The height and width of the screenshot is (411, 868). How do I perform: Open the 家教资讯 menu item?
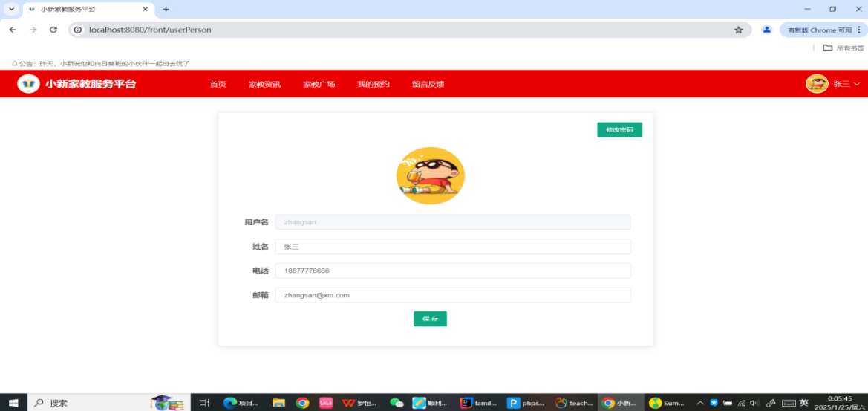point(264,84)
